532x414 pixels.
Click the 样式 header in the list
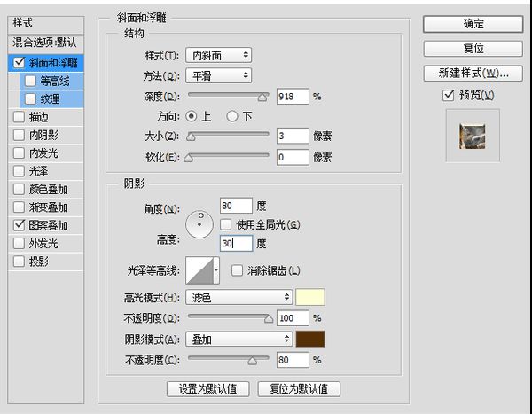tap(45, 24)
